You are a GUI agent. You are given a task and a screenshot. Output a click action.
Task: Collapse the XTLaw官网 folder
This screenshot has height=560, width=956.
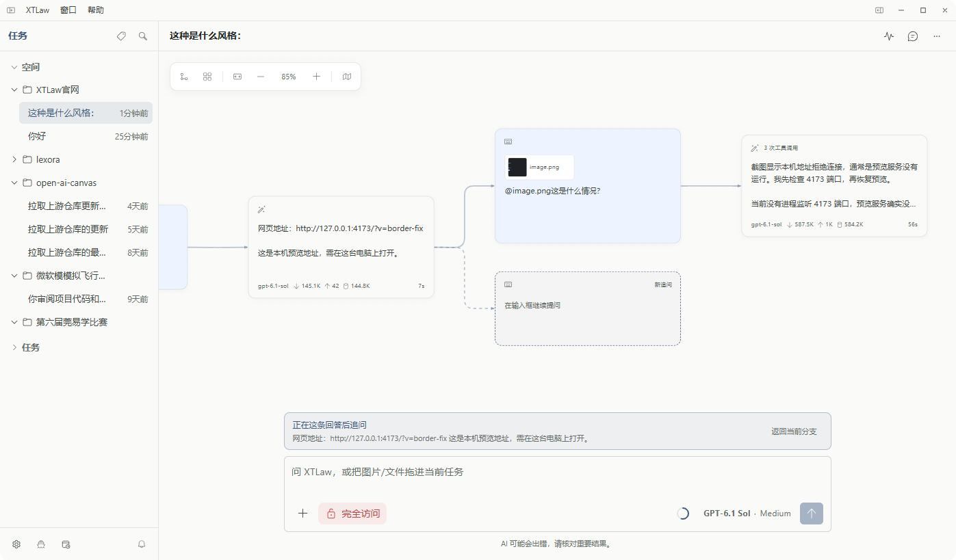click(x=14, y=90)
